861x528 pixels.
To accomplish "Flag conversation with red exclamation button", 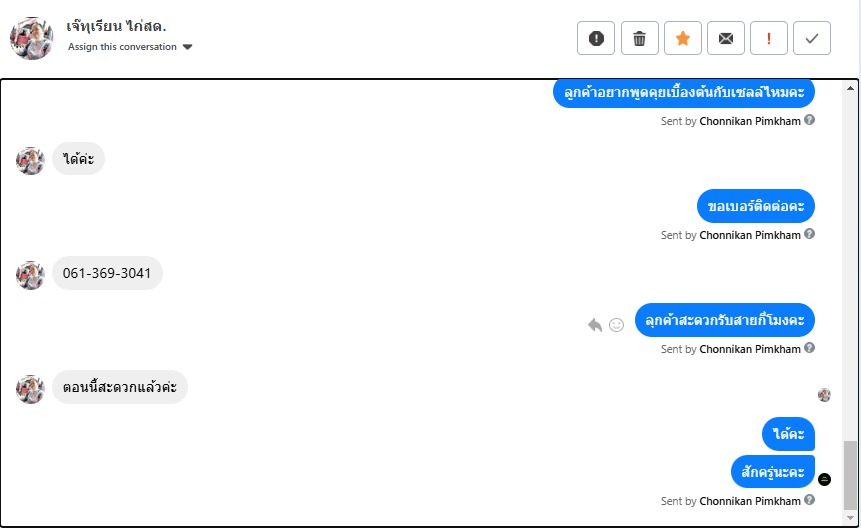I will 769,39.
